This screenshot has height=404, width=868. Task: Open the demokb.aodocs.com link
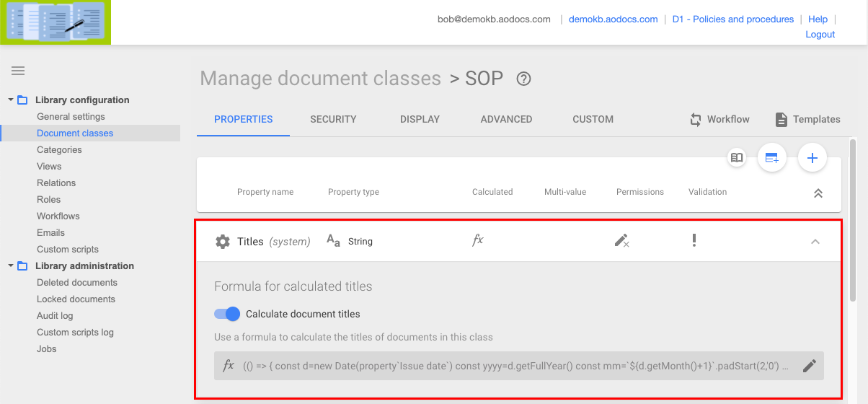point(613,19)
